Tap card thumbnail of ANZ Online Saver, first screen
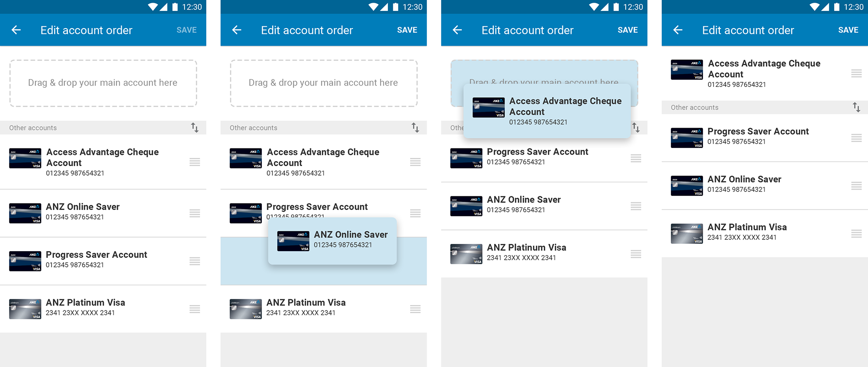 (x=25, y=213)
